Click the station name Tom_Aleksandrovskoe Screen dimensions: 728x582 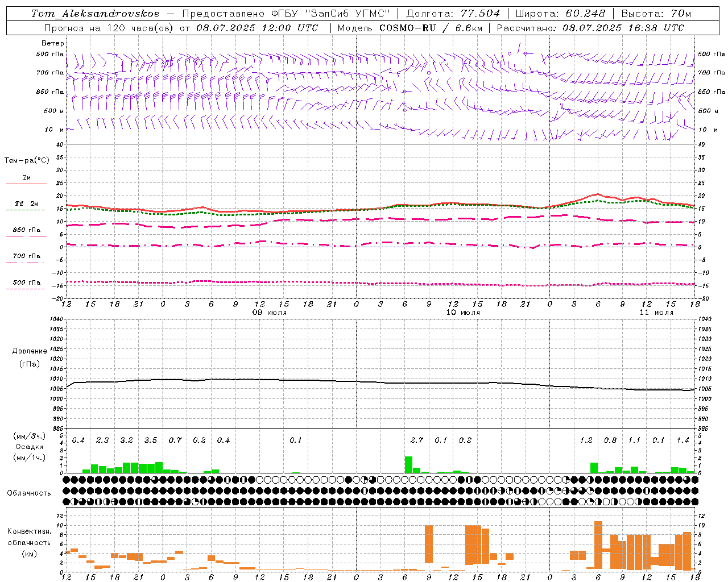(x=96, y=14)
